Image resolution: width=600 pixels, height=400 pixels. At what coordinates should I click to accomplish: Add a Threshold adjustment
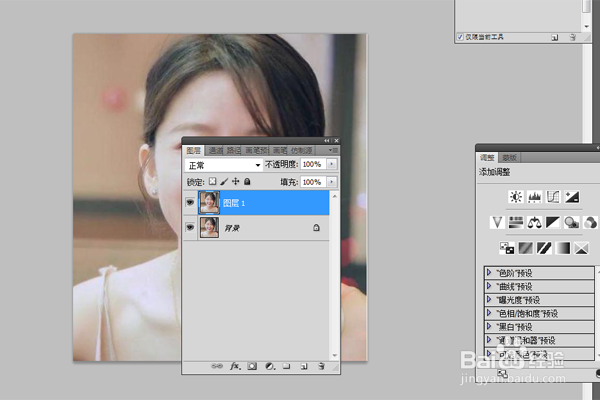[x=544, y=248]
